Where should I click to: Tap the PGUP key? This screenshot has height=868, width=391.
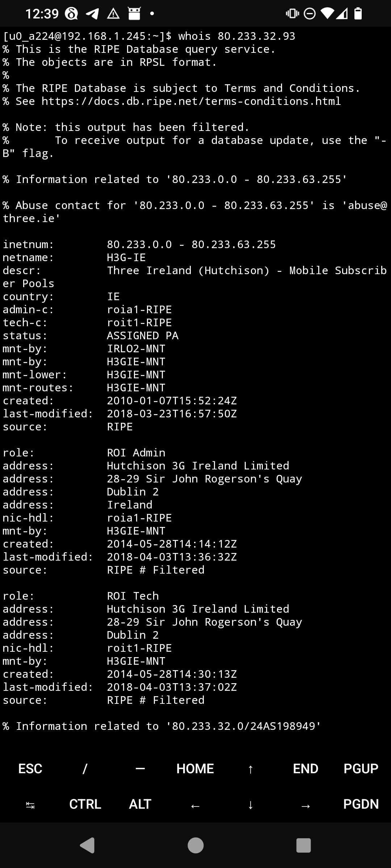[361, 769]
